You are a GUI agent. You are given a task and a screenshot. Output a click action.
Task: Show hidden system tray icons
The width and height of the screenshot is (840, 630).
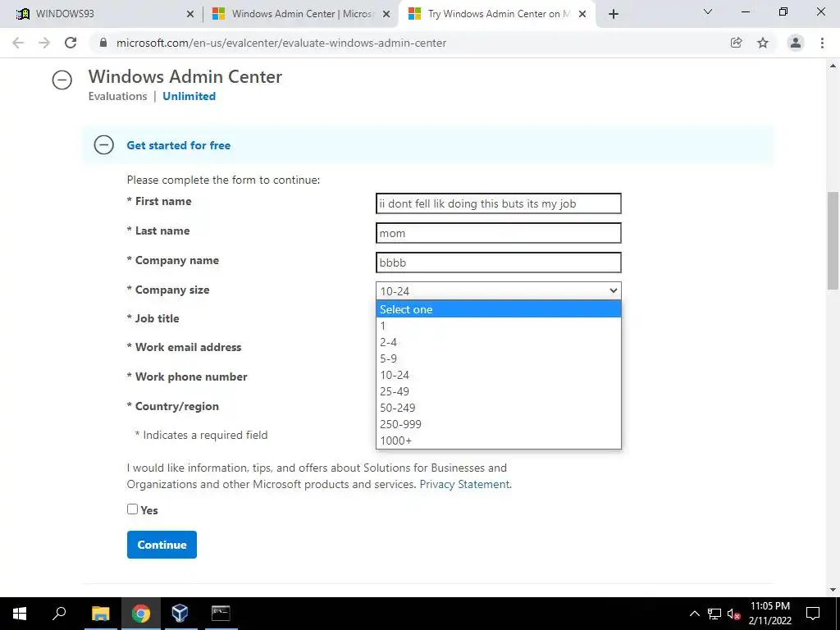tap(694, 614)
